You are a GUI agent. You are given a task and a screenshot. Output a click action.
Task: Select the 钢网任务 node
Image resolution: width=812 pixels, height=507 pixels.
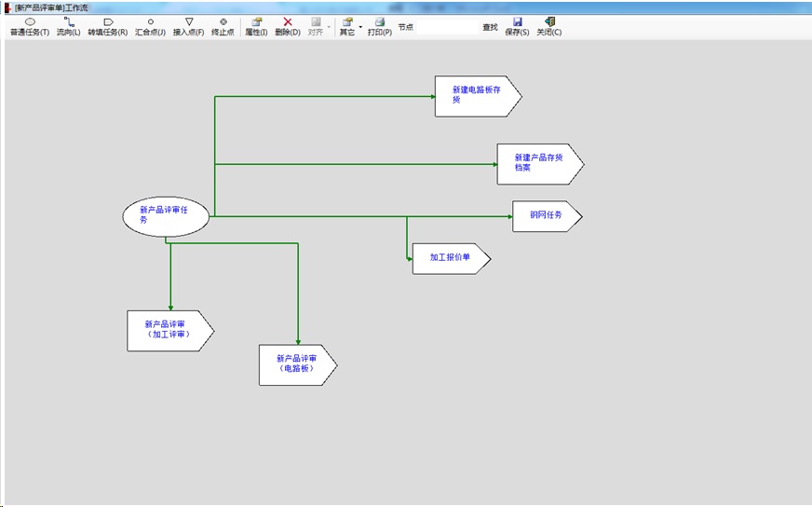[x=545, y=215]
